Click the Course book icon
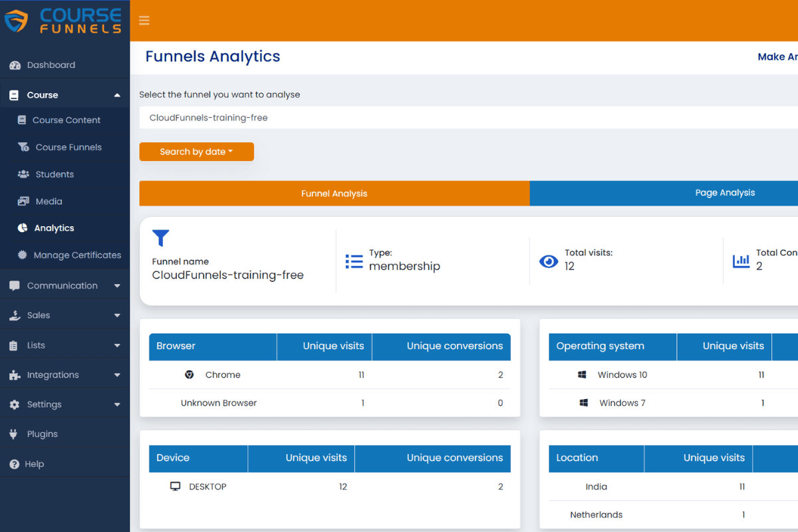 tap(14, 95)
